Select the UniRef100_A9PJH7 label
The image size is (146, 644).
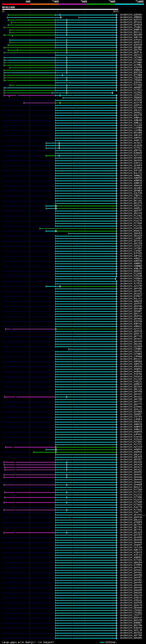(x=131, y=135)
